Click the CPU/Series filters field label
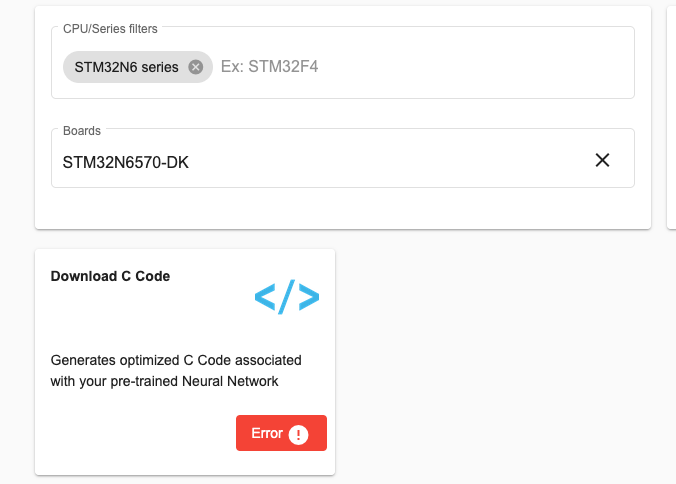Image resolution: width=676 pixels, height=484 pixels. click(110, 28)
